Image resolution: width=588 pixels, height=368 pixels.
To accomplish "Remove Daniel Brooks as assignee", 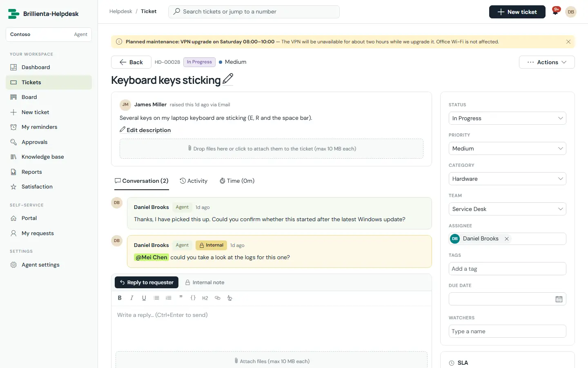I will pos(507,239).
